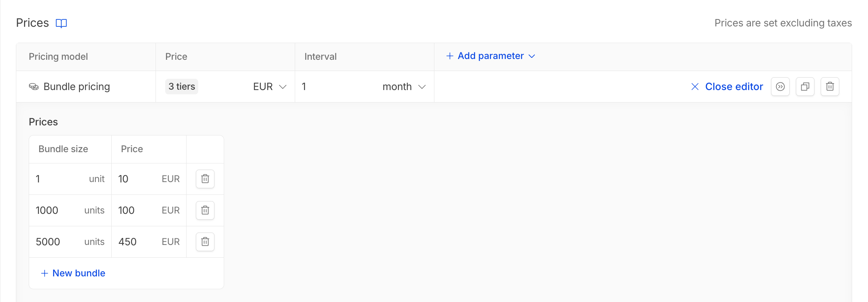868x302 pixels.
Task: Expand the Add parameter menu
Action: tap(491, 56)
